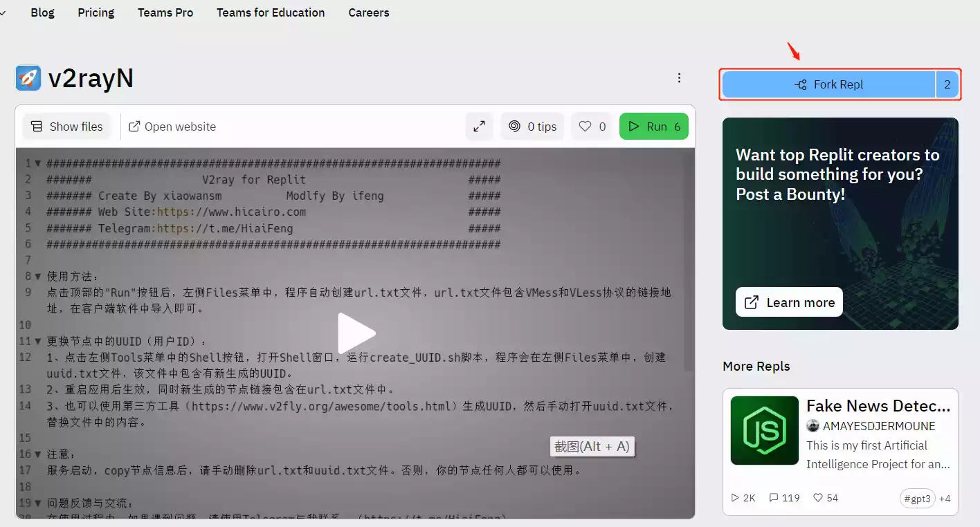Open the Pricing page

click(x=96, y=12)
